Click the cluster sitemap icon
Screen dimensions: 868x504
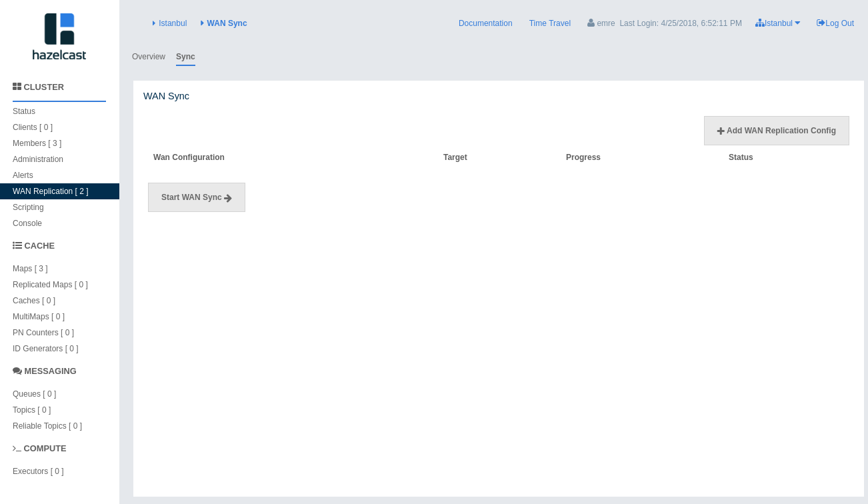click(x=760, y=23)
